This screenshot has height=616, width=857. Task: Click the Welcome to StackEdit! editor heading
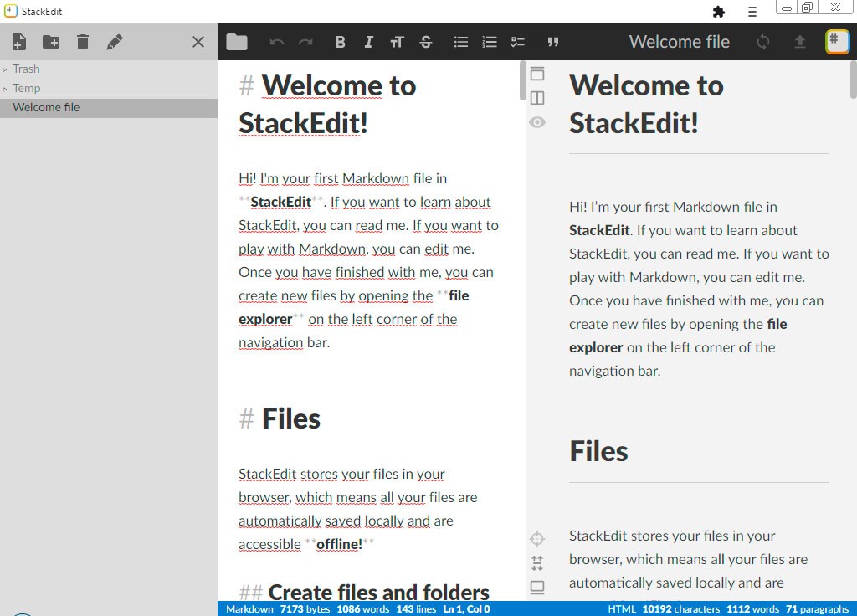(327, 104)
